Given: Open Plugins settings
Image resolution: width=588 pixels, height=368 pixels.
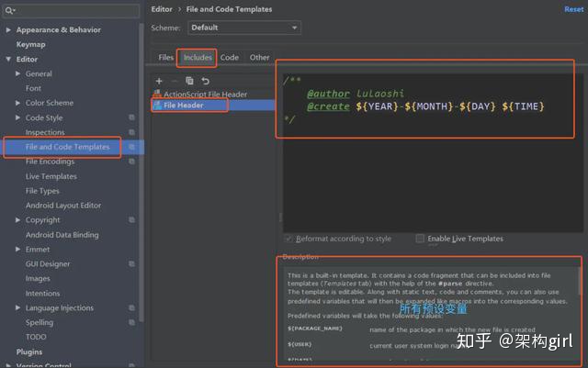Looking at the screenshot, I should (x=29, y=351).
